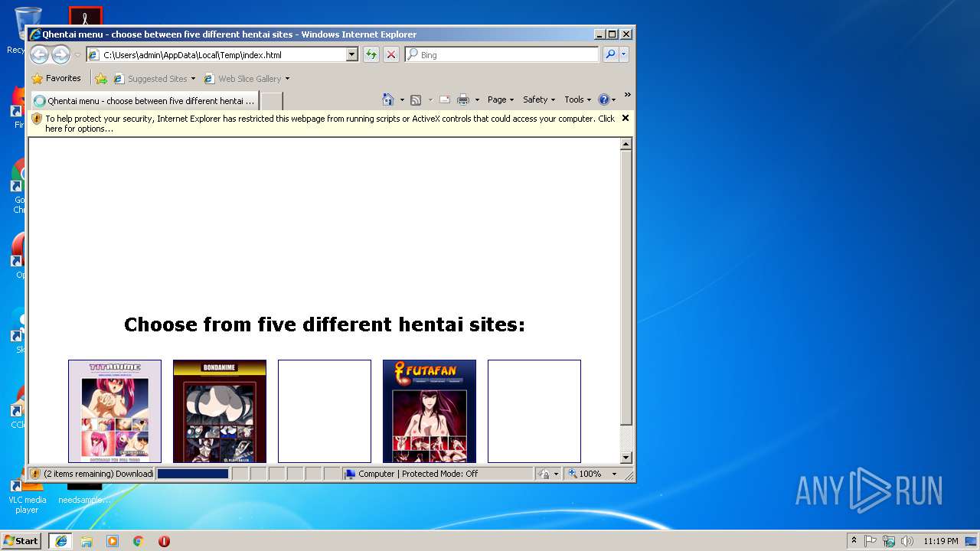Expand Web Slice Gallery dropdown arrow
Screen dimensions: 980x551
pyautogui.click(x=287, y=78)
